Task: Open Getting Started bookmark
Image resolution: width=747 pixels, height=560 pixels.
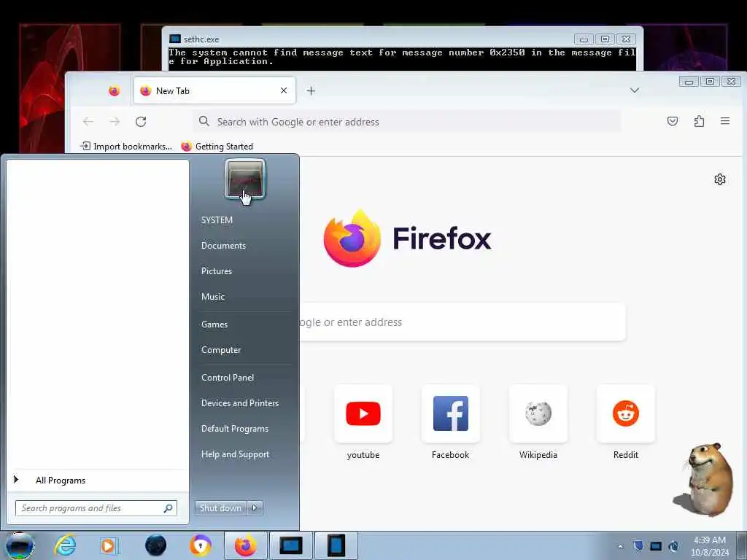Action: [217, 146]
